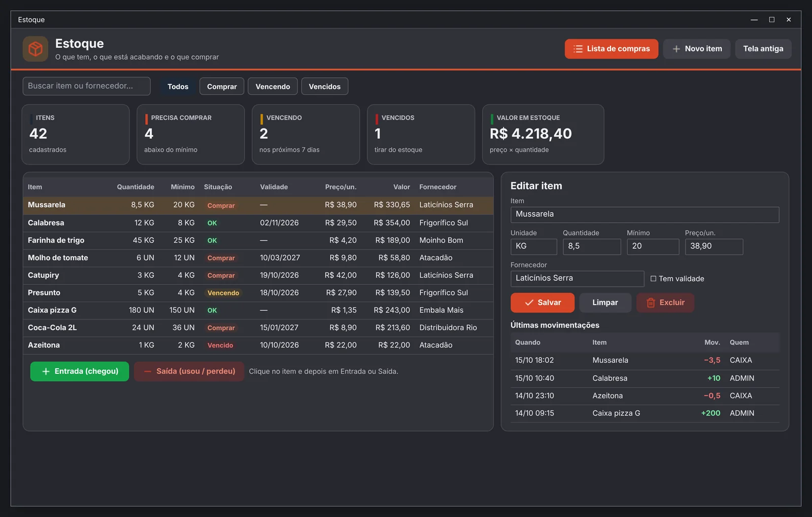
Task: Open the Tela antiga view
Action: (763, 49)
